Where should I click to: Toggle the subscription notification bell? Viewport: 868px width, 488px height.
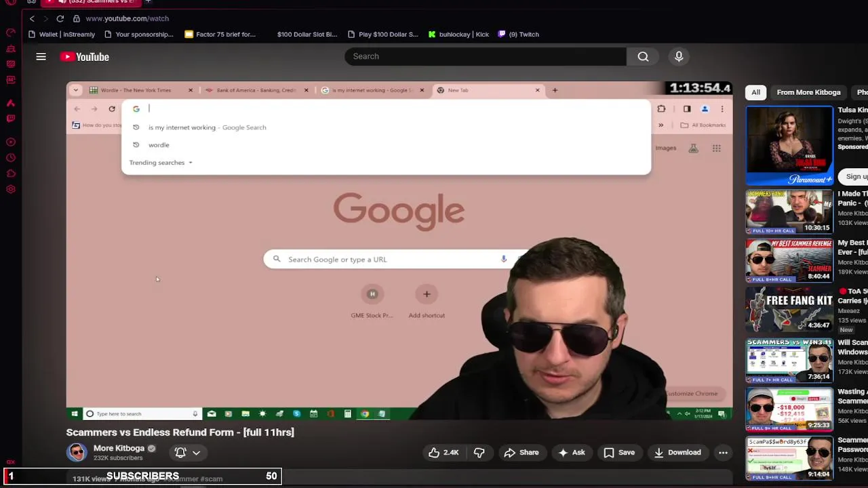(x=180, y=453)
